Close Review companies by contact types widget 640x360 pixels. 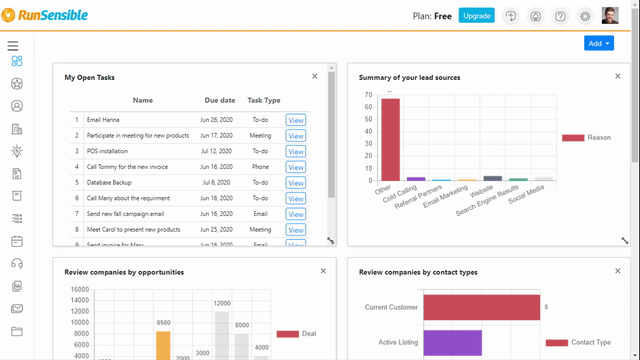[618, 271]
